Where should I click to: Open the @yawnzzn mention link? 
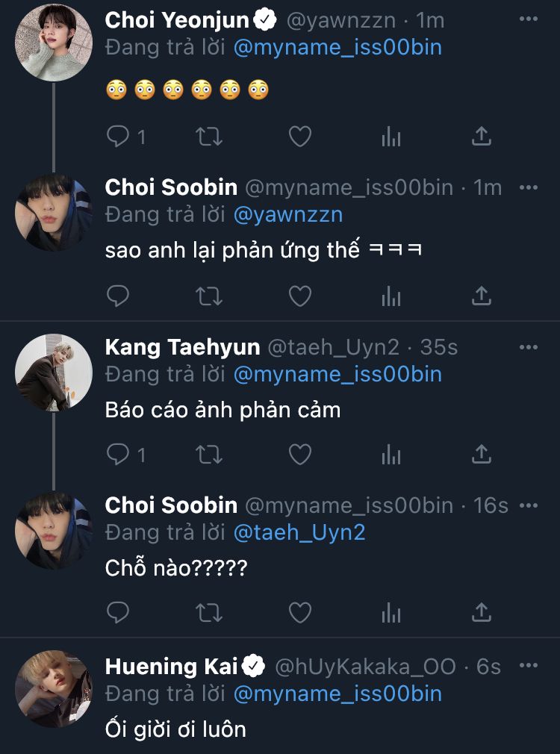[x=288, y=215]
